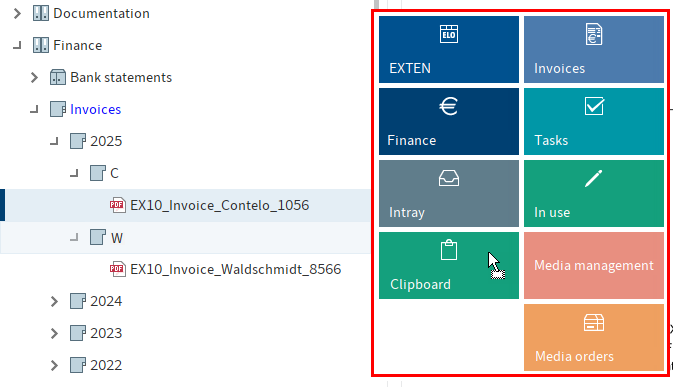This screenshot has width=673, height=387.
Task: Collapse the Finance folder
Action: (x=17, y=45)
